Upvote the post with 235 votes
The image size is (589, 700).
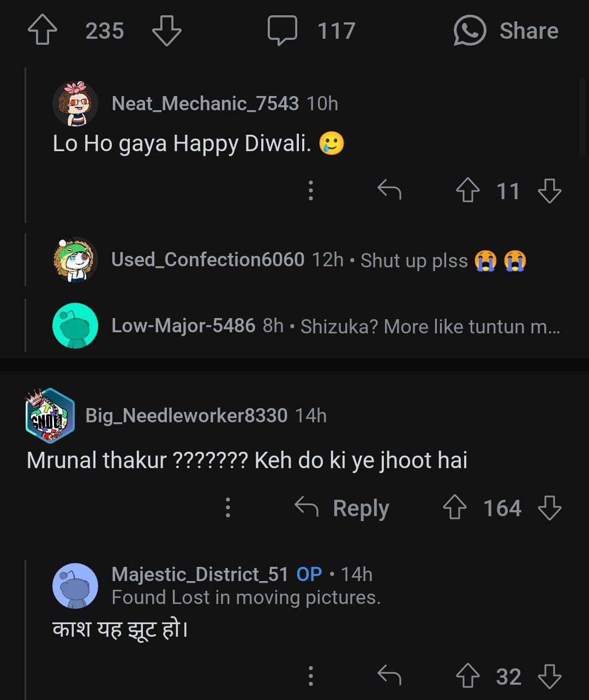point(43,31)
